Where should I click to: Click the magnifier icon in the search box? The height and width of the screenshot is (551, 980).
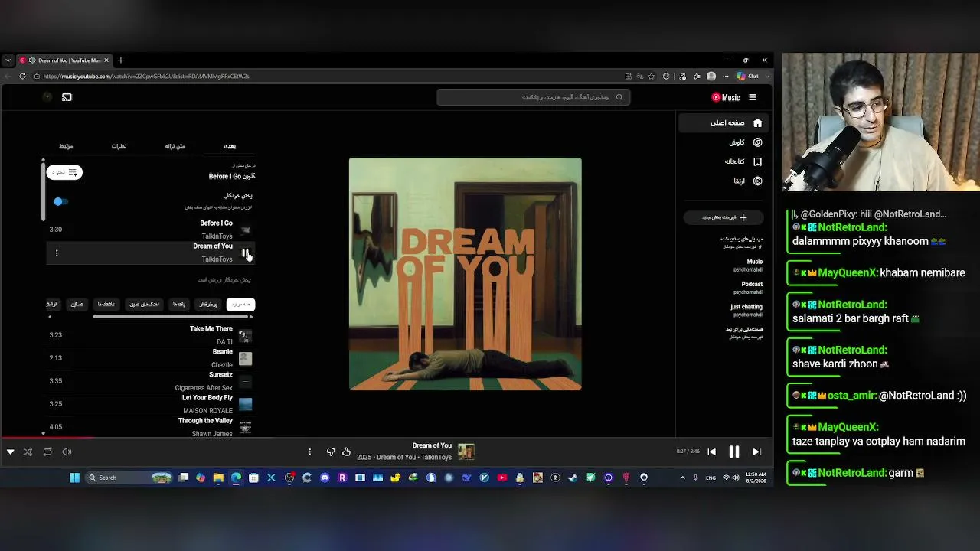[x=619, y=97]
